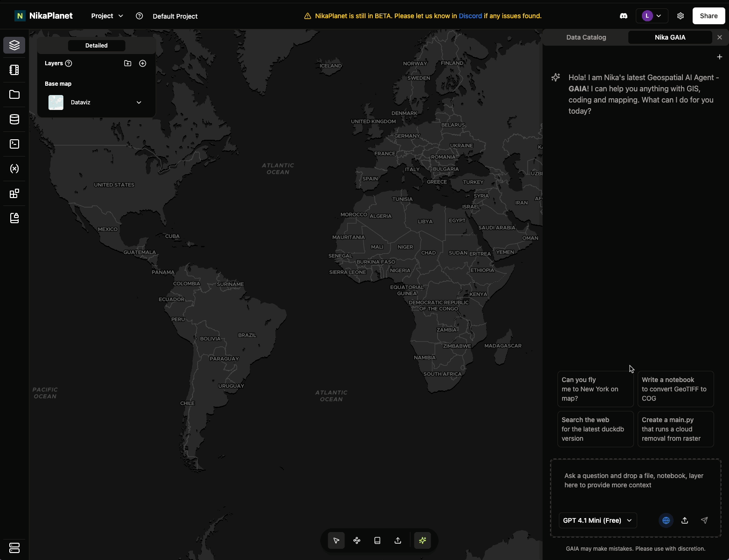Open the terminal icon in the sidebar

coord(14,144)
